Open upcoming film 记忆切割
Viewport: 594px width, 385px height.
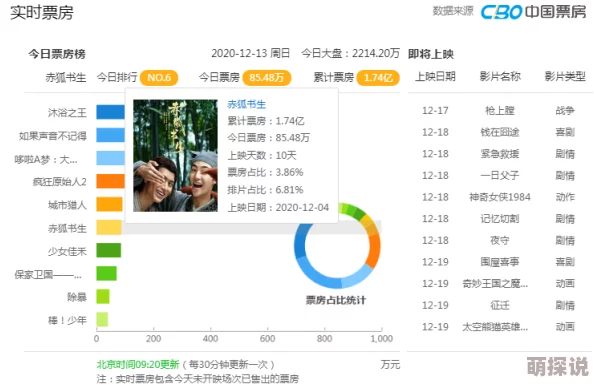[500, 219]
